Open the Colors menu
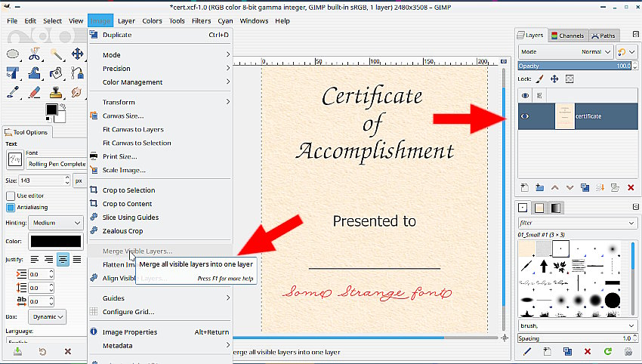 (x=152, y=21)
